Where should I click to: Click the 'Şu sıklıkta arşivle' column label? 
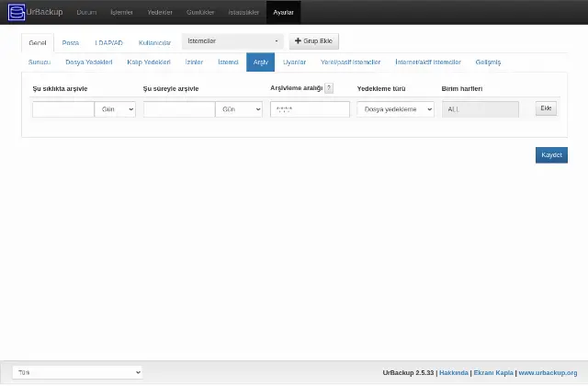point(60,89)
